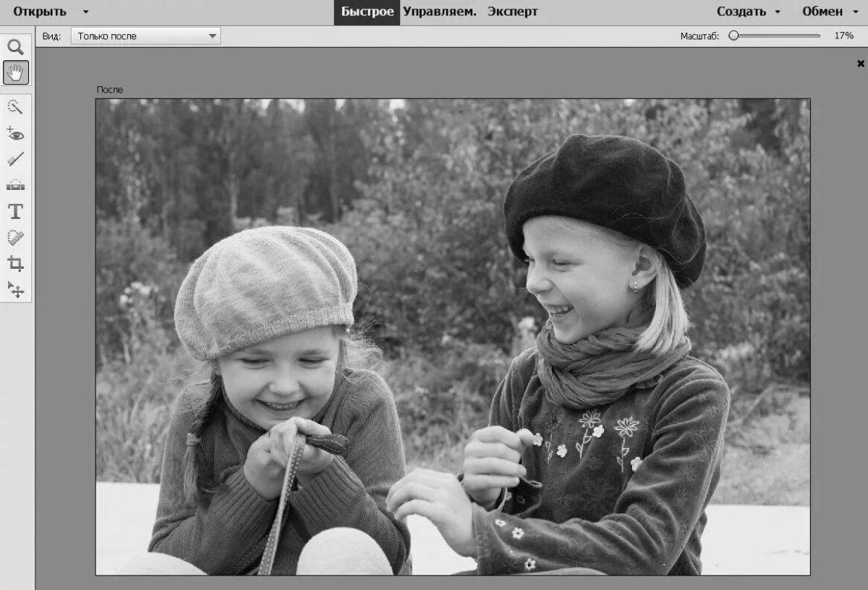Activate the Hand tool
Viewport: 868px width, 590px height.
coord(16,72)
